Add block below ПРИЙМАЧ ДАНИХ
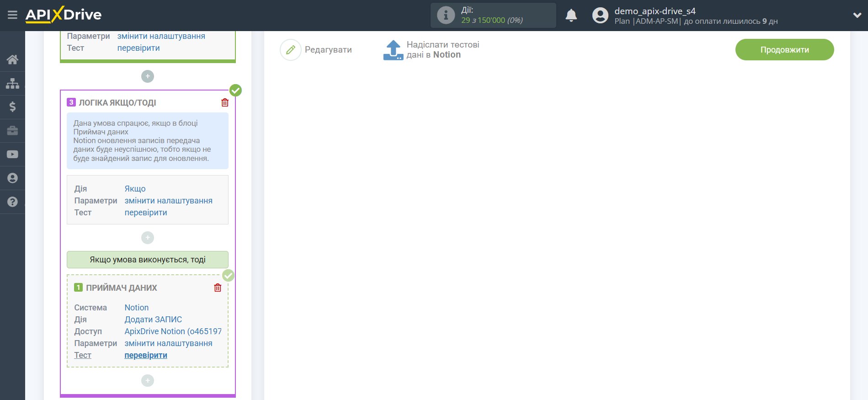This screenshot has height=400, width=868. coord(148,380)
